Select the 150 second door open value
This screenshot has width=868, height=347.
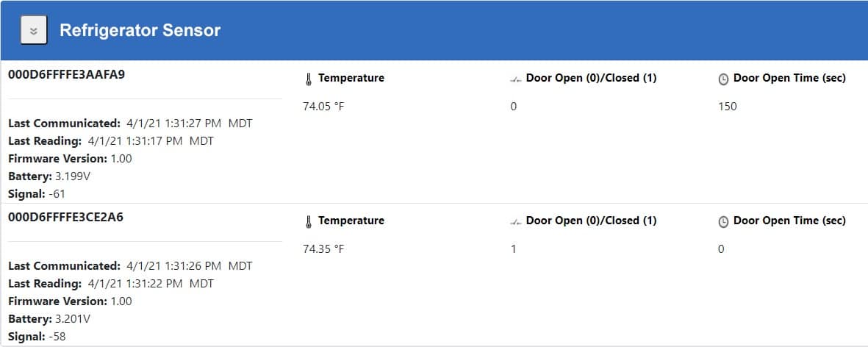[x=728, y=107]
